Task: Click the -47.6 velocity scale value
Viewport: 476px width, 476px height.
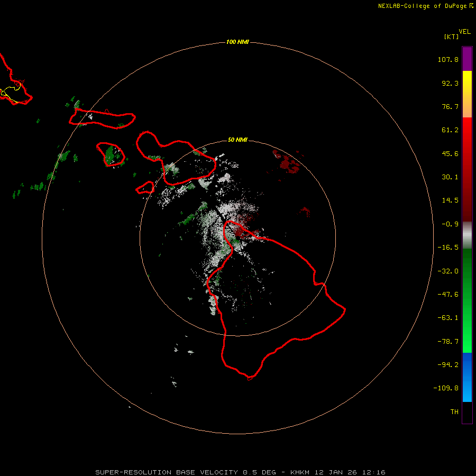Action: pos(448,295)
